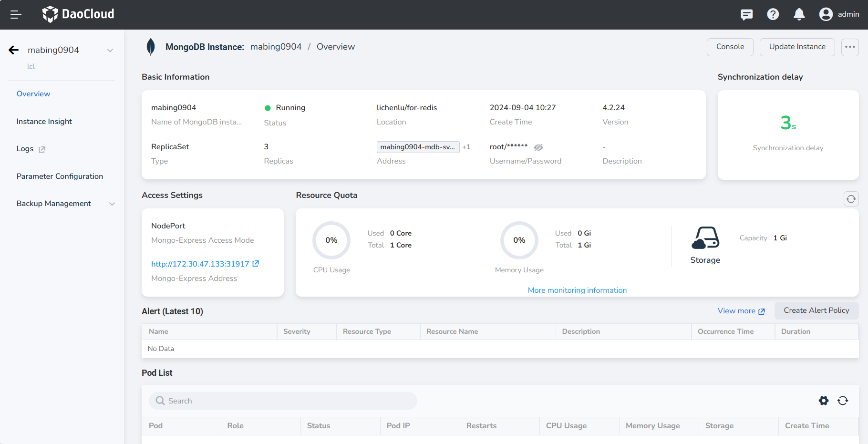Screen dimensions: 868x444
Task: Toggle the hamburger navigation menu
Action: tap(16, 15)
